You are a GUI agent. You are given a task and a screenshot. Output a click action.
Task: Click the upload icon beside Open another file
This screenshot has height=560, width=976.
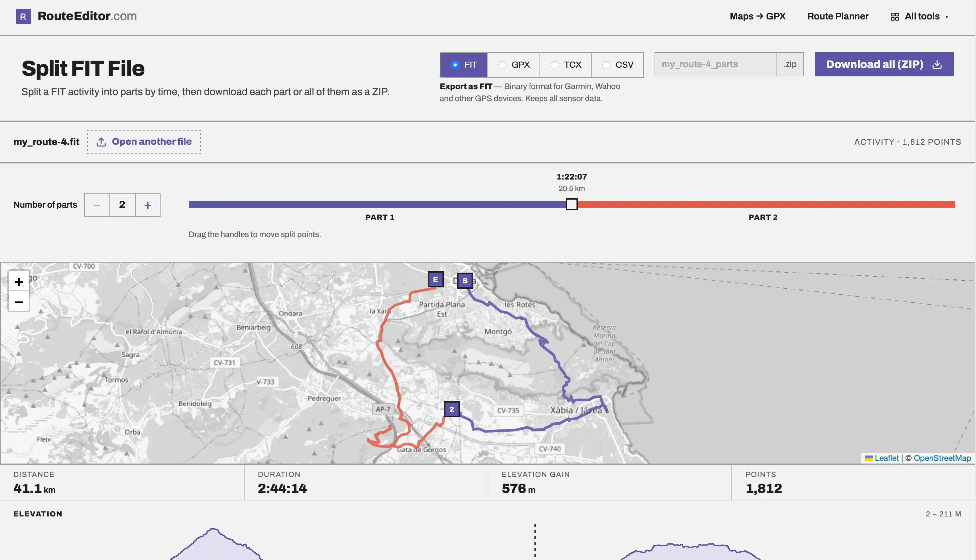coord(101,142)
